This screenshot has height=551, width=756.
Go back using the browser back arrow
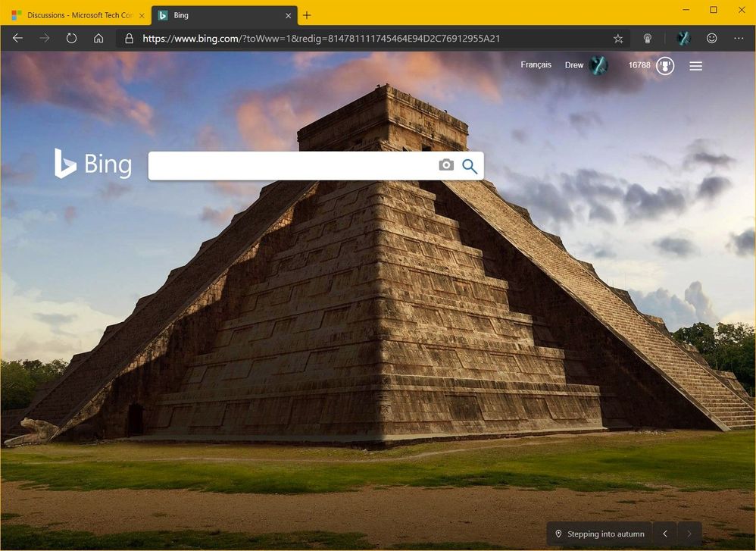pyautogui.click(x=18, y=38)
